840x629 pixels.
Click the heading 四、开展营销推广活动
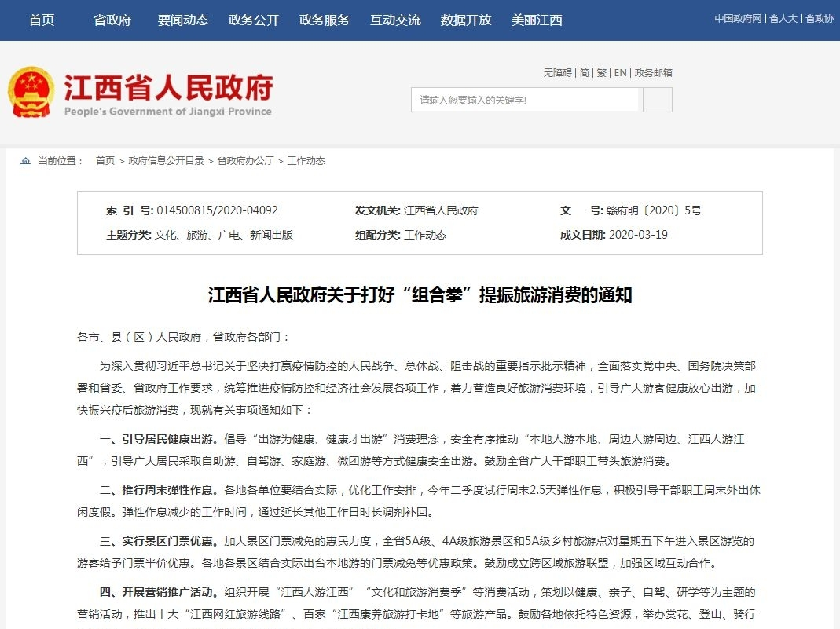coord(158,592)
